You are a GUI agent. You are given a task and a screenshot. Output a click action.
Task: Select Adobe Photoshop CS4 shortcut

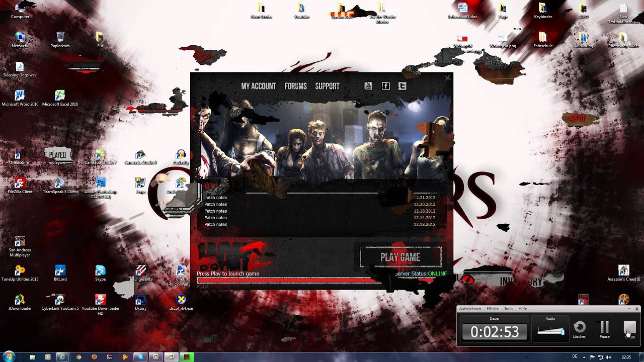pos(100,188)
